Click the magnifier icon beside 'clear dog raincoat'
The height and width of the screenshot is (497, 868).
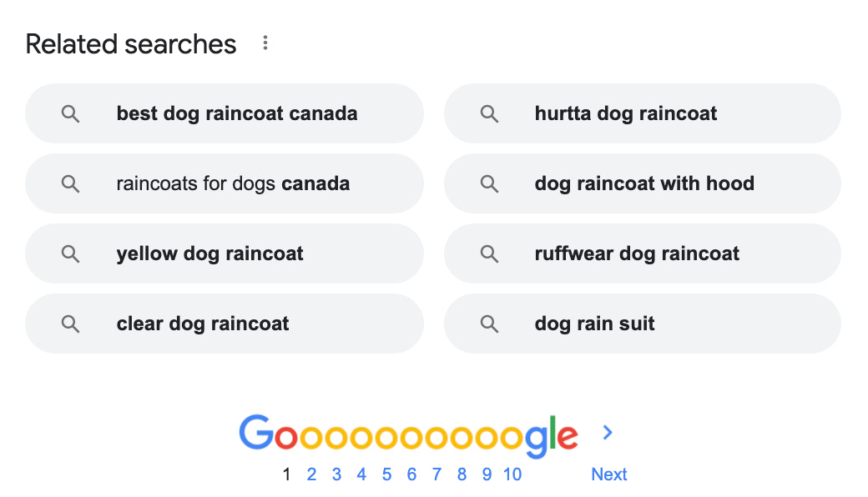pos(70,324)
